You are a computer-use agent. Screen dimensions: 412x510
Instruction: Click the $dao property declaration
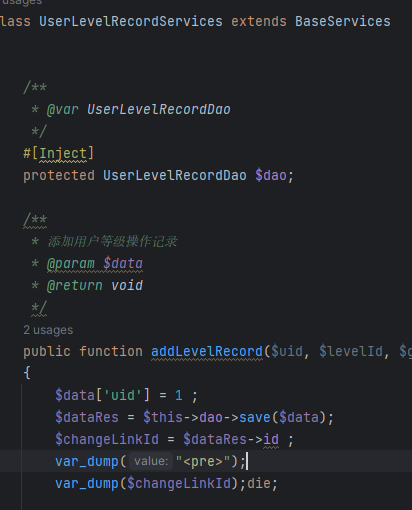[x=270, y=176]
